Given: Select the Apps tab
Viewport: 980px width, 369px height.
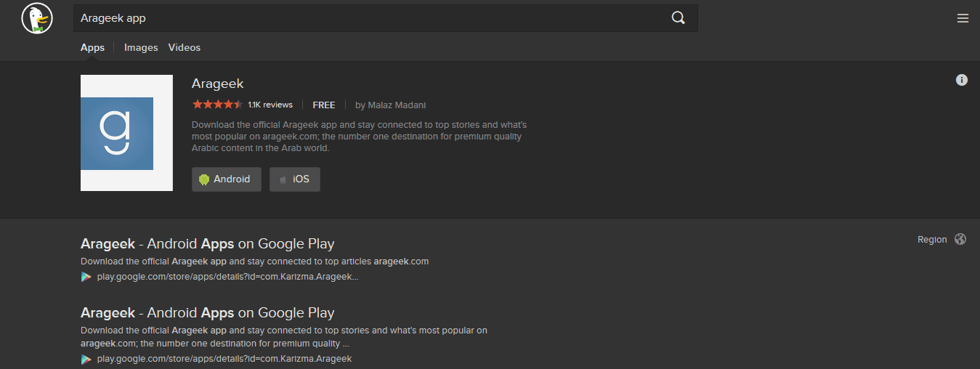Looking at the screenshot, I should [92, 47].
